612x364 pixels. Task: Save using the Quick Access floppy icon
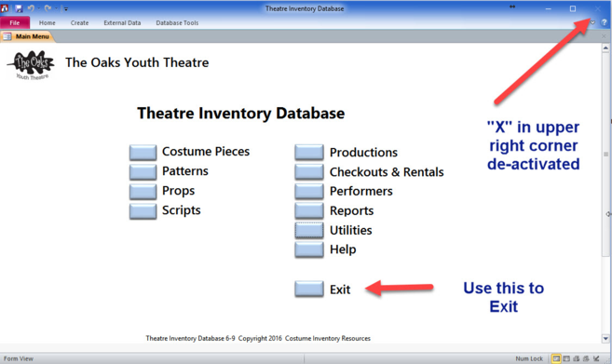pyautogui.click(x=19, y=8)
